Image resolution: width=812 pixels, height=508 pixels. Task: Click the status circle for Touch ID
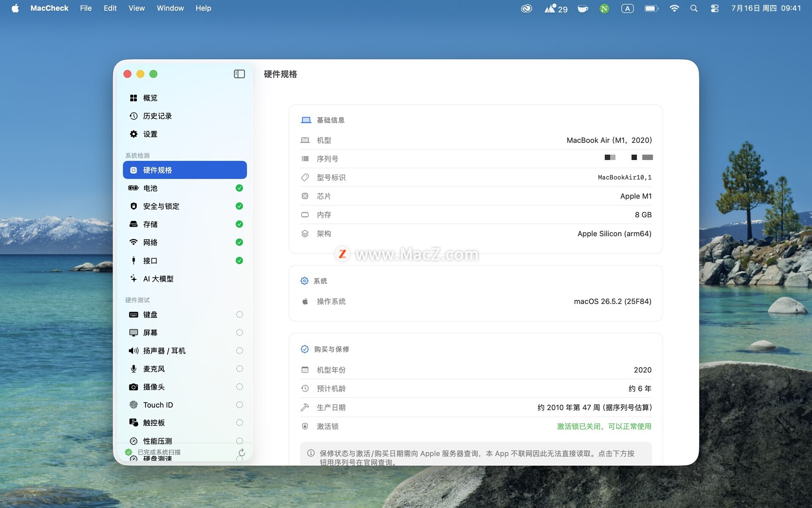click(x=239, y=405)
